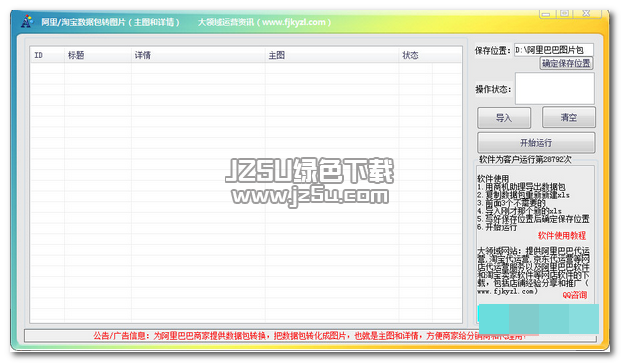Viewport: 621px width, 363px height.
Task: Close the converter window
Action: pyautogui.click(x=586, y=14)
